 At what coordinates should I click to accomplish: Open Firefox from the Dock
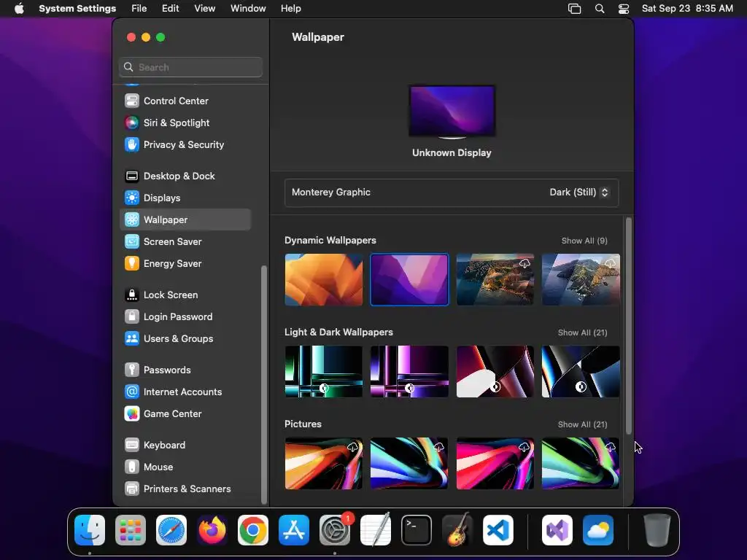click(212, 530)
